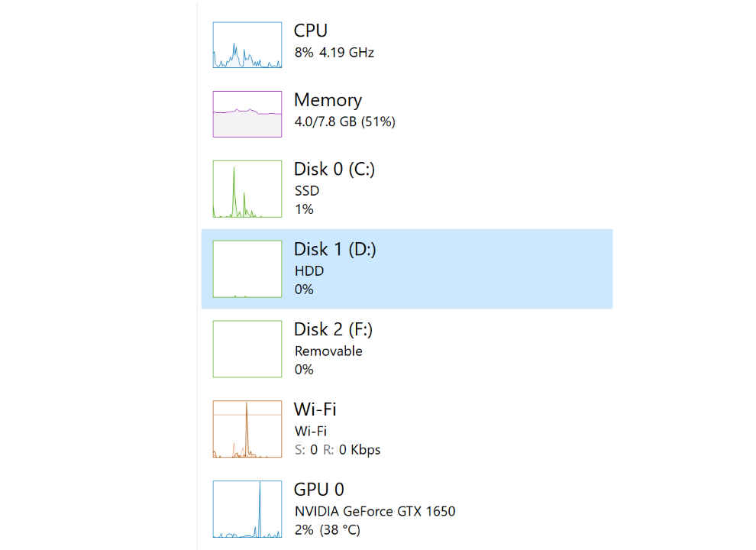Select the GPU 0 usage graph thumbnail
Screen dimensions: 756x550
[247, 509]
